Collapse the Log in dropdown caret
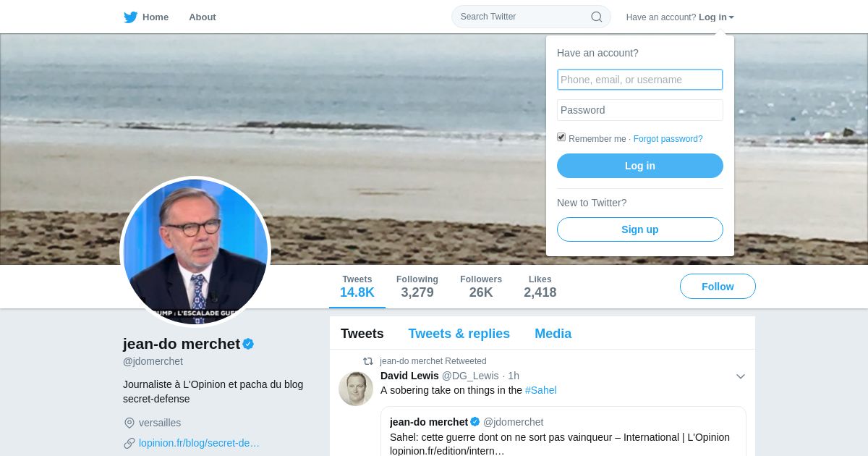Image resolution: width=868 pixels, height=456 pixels. [731, 17]
